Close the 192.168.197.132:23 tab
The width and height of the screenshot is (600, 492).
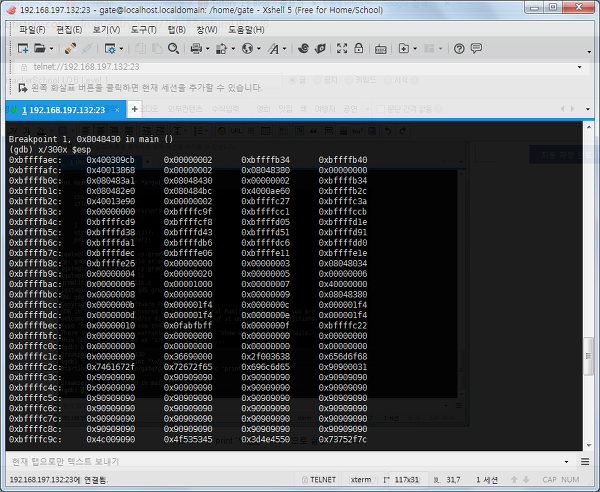(x=117, y=110)
